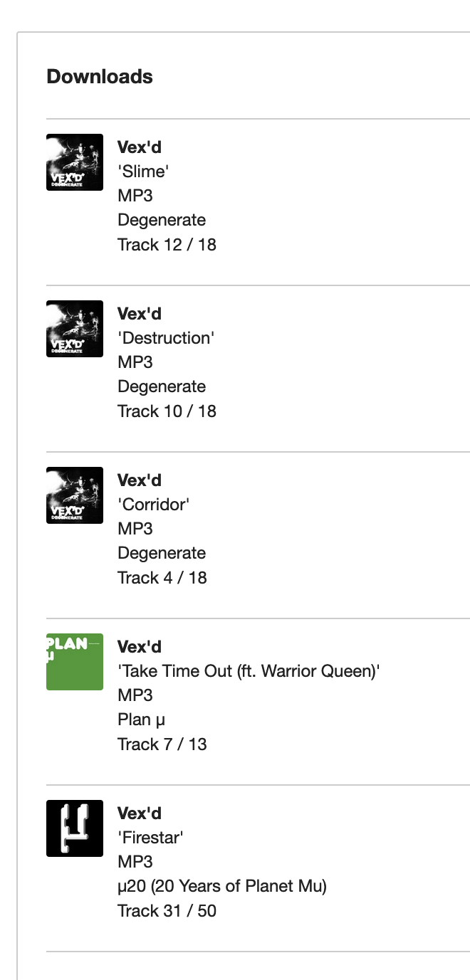Click Vex'd artist name above 'Firestar'

(x=140, y=813)
